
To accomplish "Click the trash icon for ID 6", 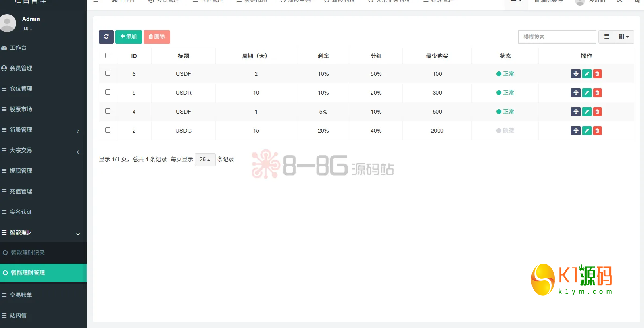I will tap(597, 74).
